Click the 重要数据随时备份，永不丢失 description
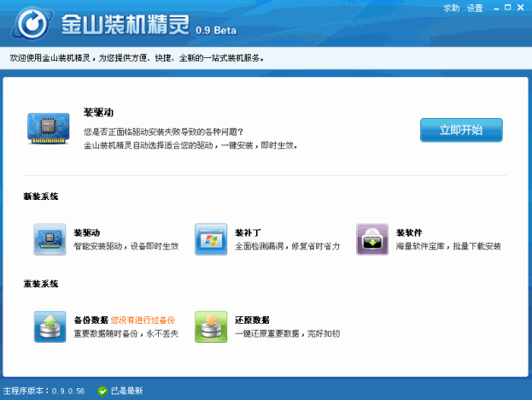The width and height of the screenshot is (532, 400). pyautogui.click(x=126, y=334)
